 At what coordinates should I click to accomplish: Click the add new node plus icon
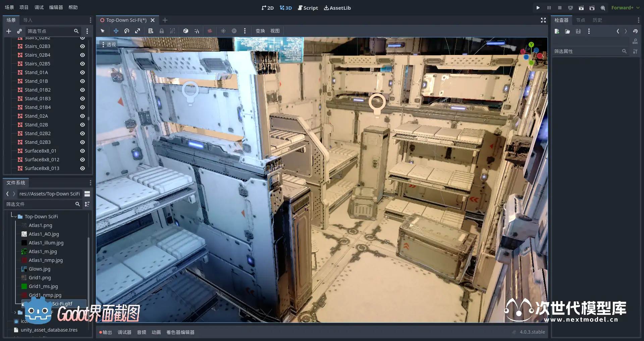9,31
